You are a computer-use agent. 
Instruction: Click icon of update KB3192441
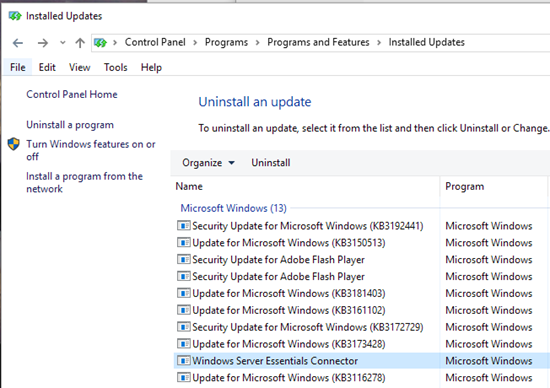pos(183,226)
